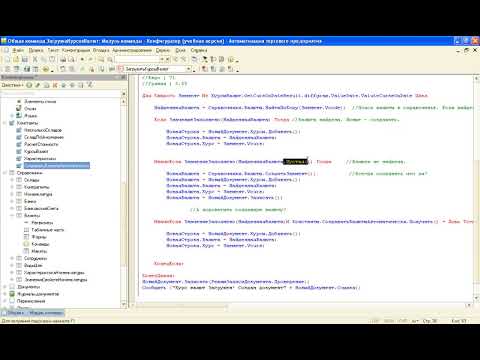Select the highlighted СоздаватьВалютыАвтоматически constant
The height and width of the screenshot is (360, 480).
point(57,166)
